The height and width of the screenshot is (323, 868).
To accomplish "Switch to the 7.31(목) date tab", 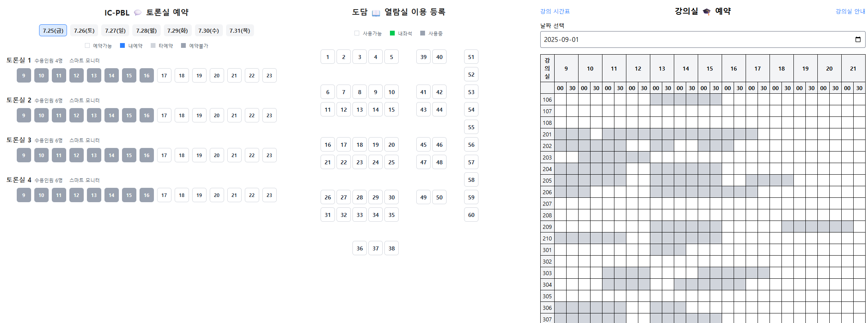I will 240,31.
